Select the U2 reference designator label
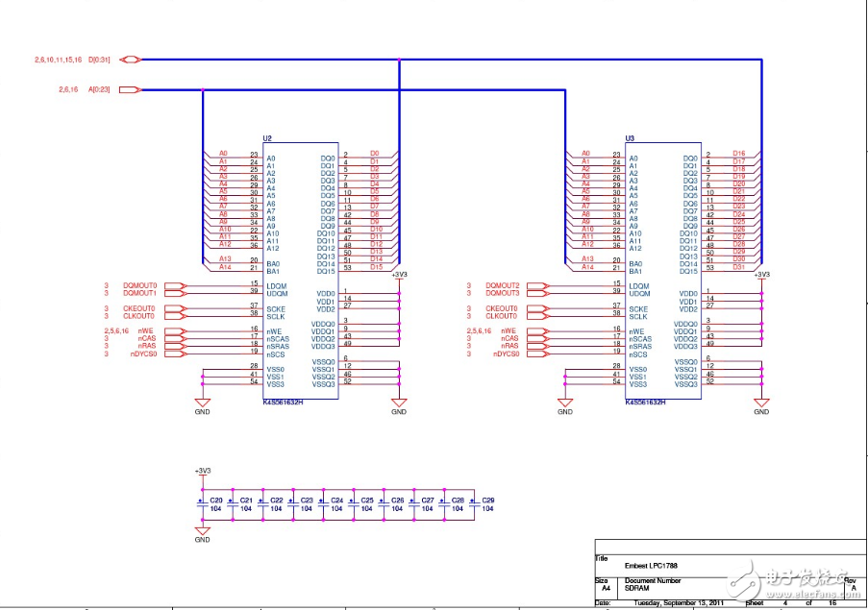The height and width of the screenshot is (610, 868). click(x=268, y=139)
